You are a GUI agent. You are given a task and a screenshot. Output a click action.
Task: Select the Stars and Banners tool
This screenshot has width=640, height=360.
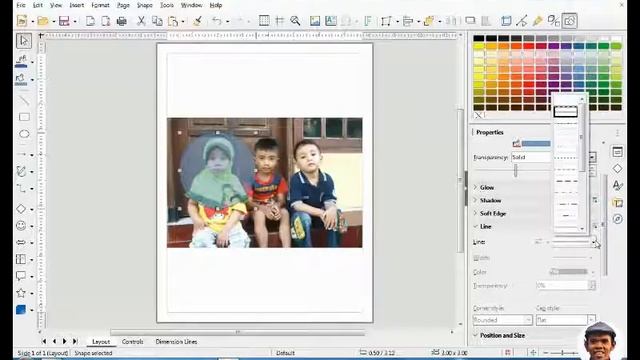click(21, 293)
